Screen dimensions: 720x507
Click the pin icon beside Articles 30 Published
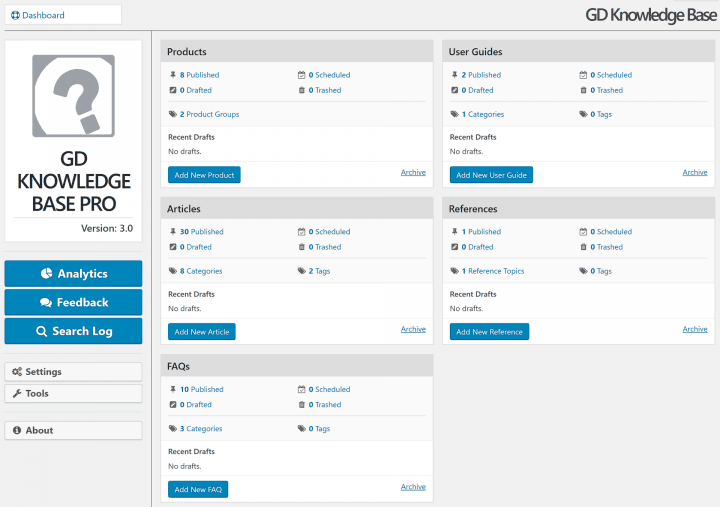173,231
